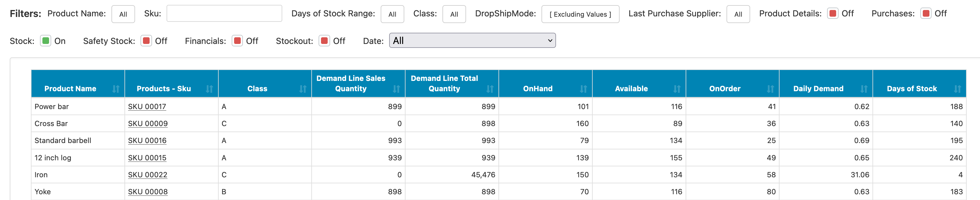The height and width of the screenshot is (200, 980).
Task: Sort by OnHand column icon
Action: 584,89
